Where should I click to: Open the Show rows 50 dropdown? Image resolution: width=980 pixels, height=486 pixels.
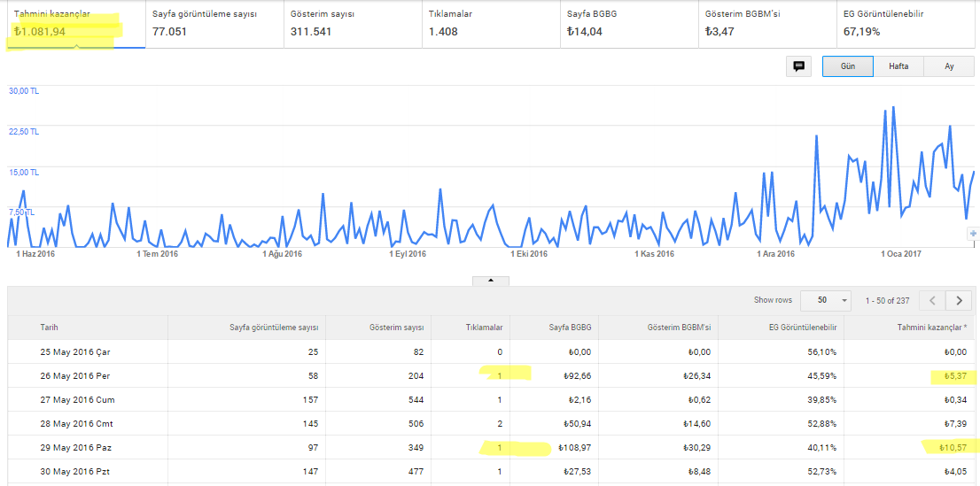tap(826, 300)
